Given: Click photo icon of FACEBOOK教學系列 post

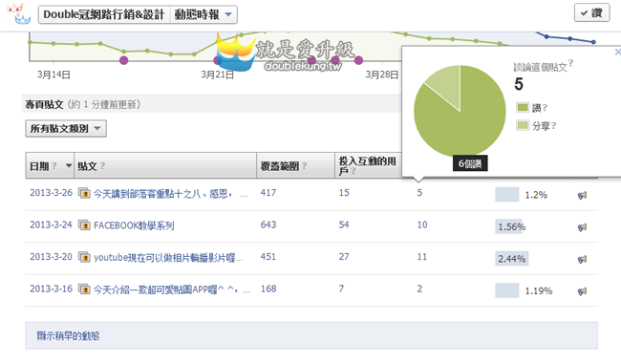Looking at the screenshot, I should 84,225.
